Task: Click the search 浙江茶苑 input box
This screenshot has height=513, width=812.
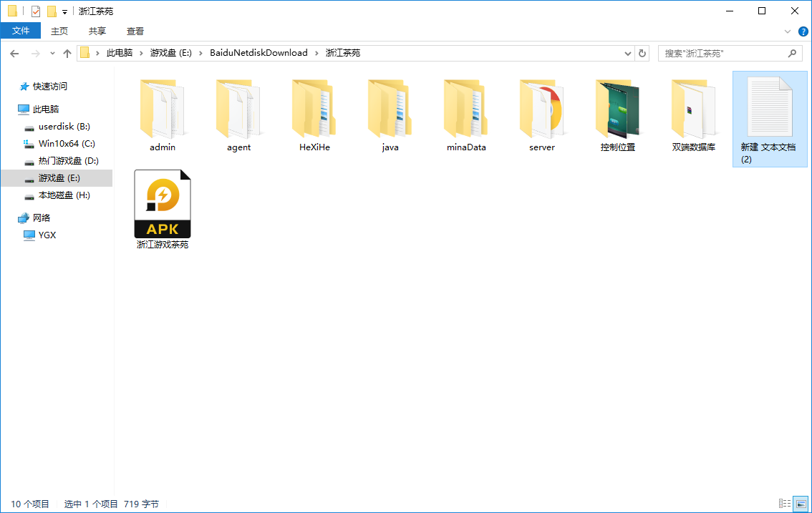Action: coord(723,53)
